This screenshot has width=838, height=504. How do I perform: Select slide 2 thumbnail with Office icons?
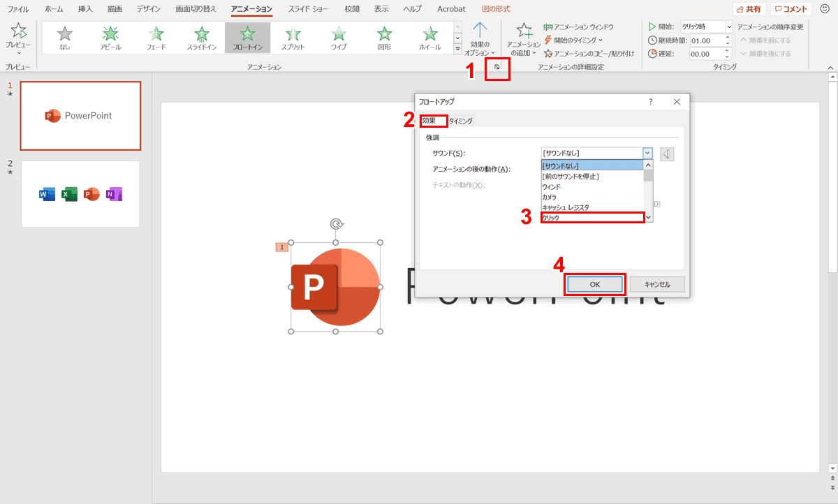(x=80, y=194)
